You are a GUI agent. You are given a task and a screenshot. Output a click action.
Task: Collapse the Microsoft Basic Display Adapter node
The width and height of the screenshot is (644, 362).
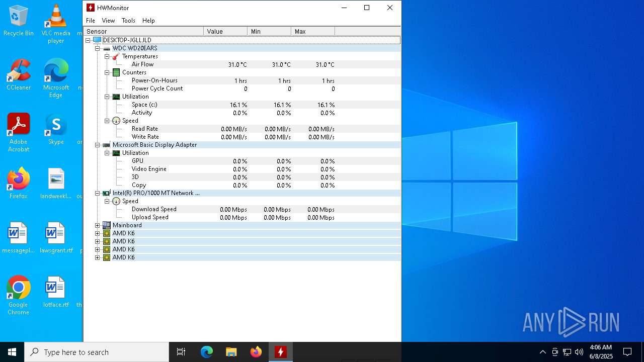tap(97, 145)
